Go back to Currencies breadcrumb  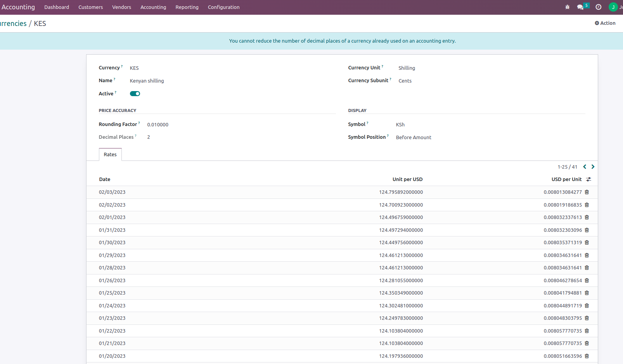pos(13,24)
